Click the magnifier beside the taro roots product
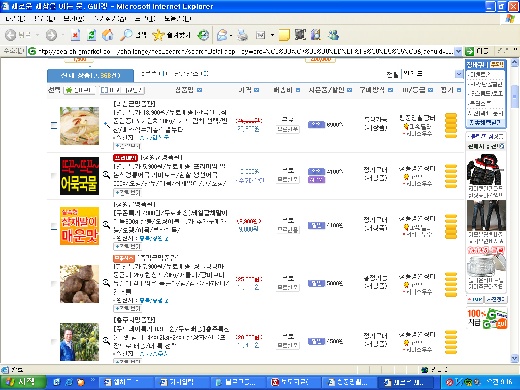The image size is (520, 390). coord(106,283)
